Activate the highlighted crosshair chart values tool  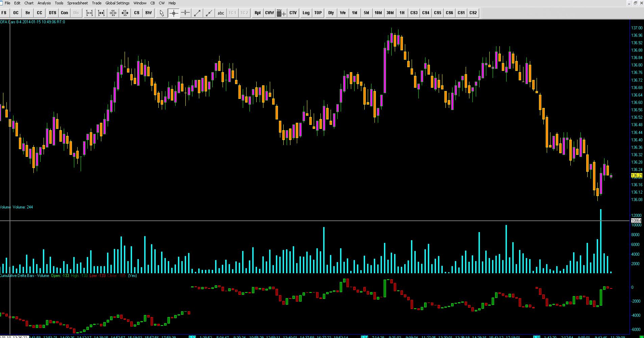point(174,13)
